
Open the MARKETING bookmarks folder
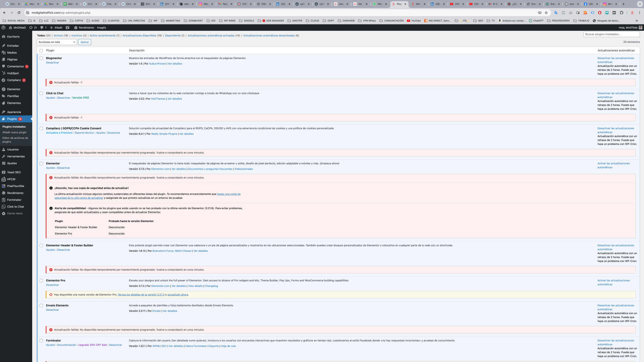170,21
